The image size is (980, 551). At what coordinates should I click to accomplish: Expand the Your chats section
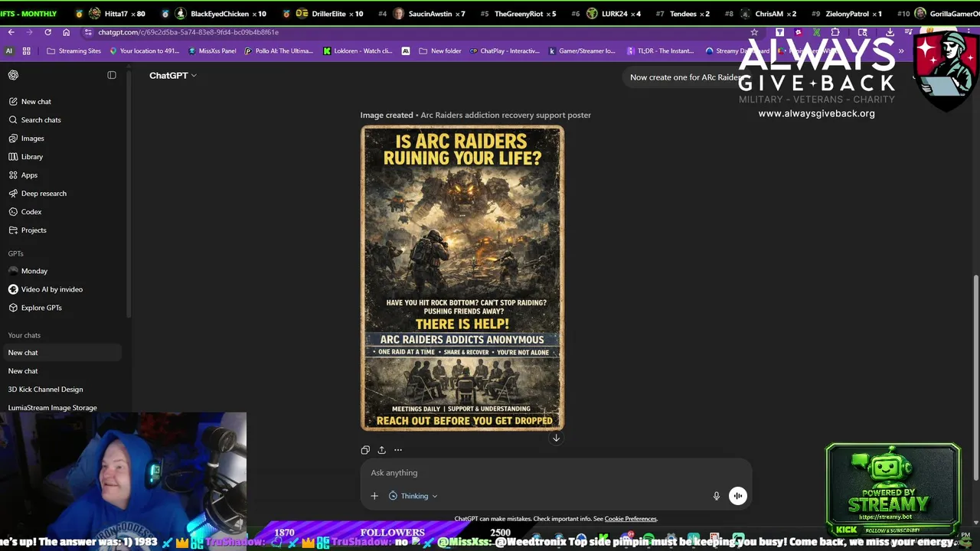point(24,335)
